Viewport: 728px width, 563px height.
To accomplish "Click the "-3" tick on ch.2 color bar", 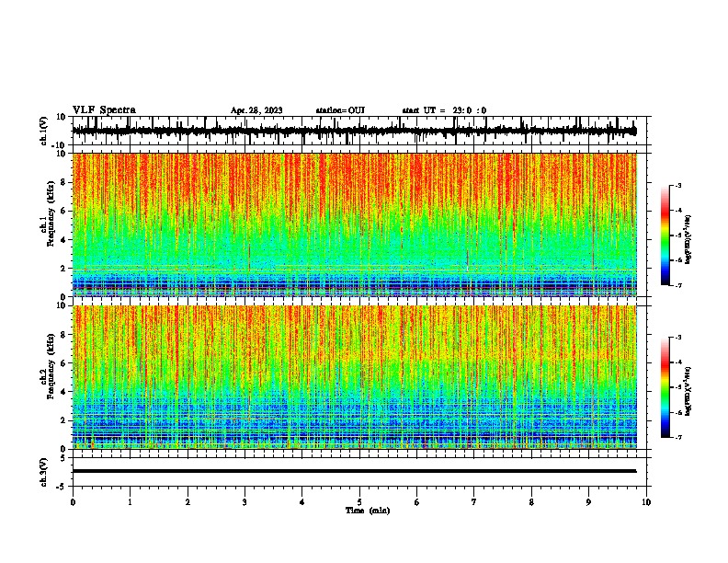I will [678, 338].
